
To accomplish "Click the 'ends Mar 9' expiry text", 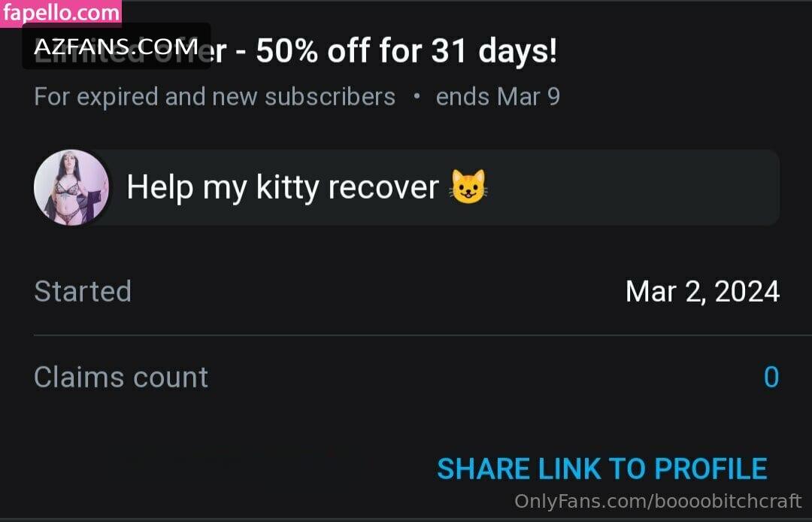I will [x=498, y=97].
